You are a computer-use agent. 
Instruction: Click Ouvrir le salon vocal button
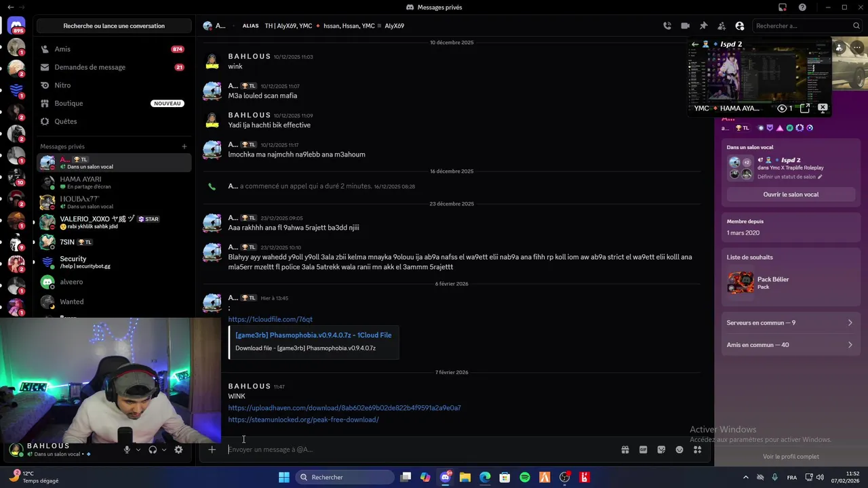pos(791,195)
